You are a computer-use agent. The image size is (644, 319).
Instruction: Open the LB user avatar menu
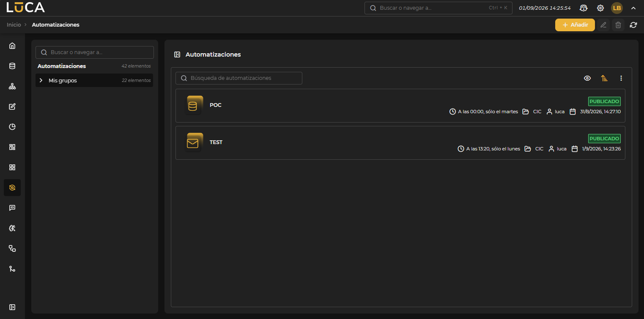point(617,8)
